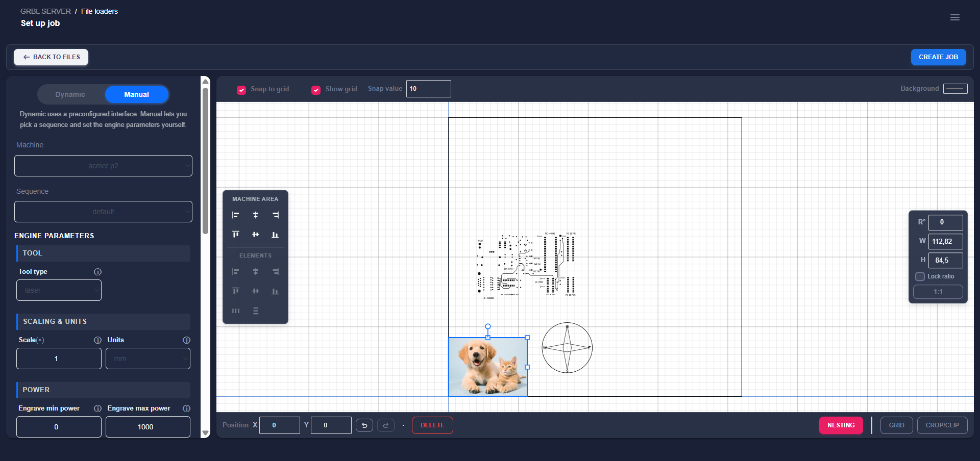Show info for Engrave max power

[x=187, y=408]
